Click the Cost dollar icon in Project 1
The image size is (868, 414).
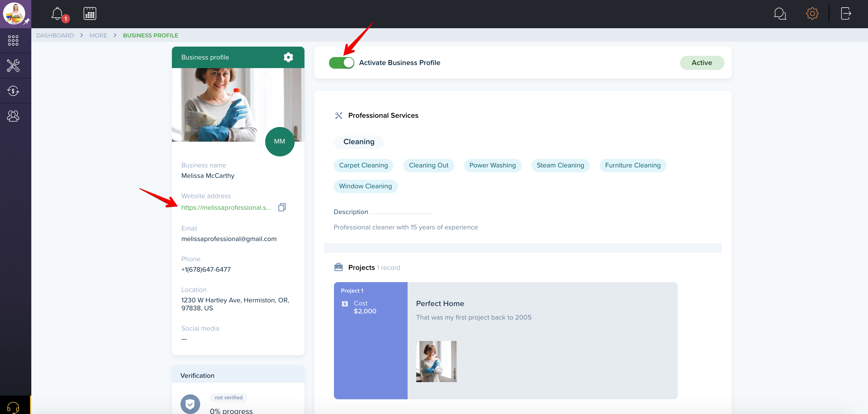(x=345, y=304)
